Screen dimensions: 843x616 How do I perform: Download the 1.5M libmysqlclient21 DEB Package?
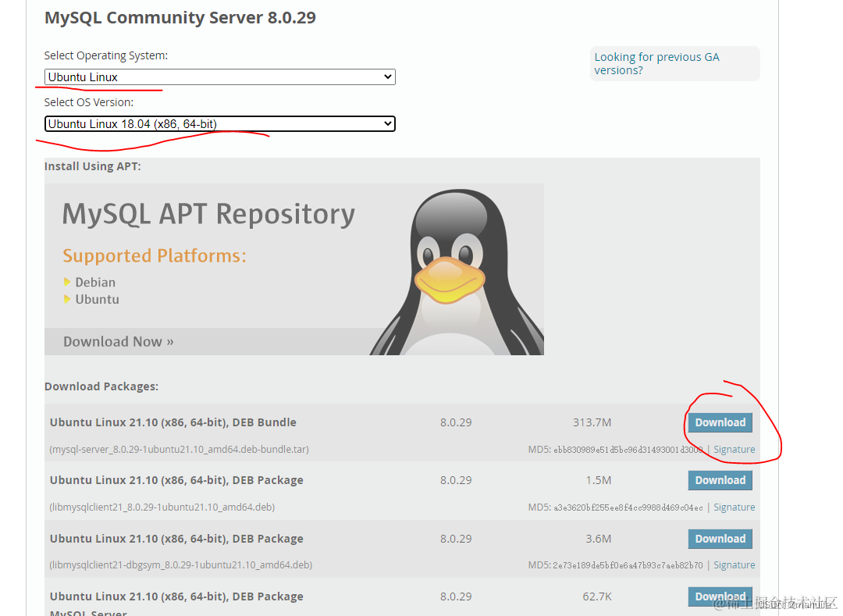click(720, 480)
